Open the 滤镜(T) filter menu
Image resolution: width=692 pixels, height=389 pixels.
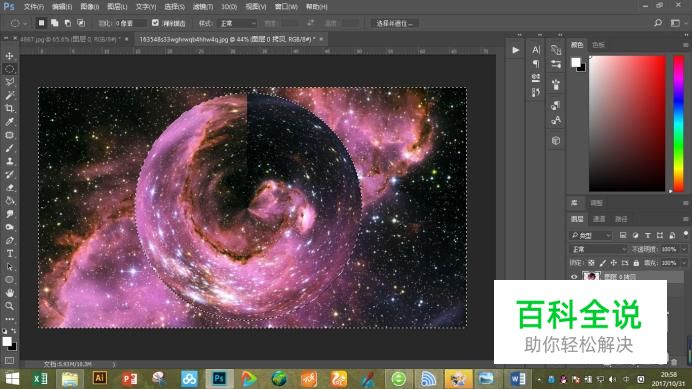pos(203,7)
